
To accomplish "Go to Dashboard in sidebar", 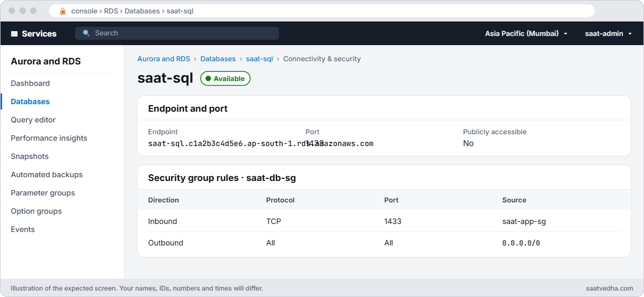I will pos(30,83).
